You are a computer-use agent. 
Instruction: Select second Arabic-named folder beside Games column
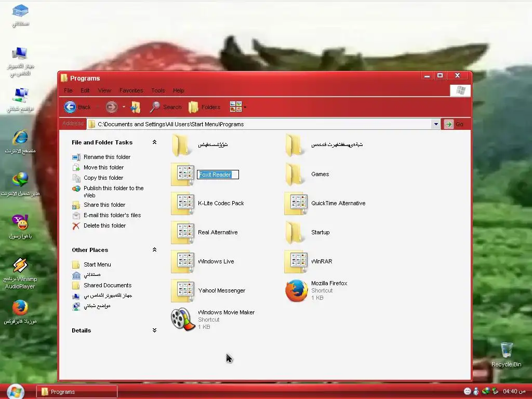[294, 145]
